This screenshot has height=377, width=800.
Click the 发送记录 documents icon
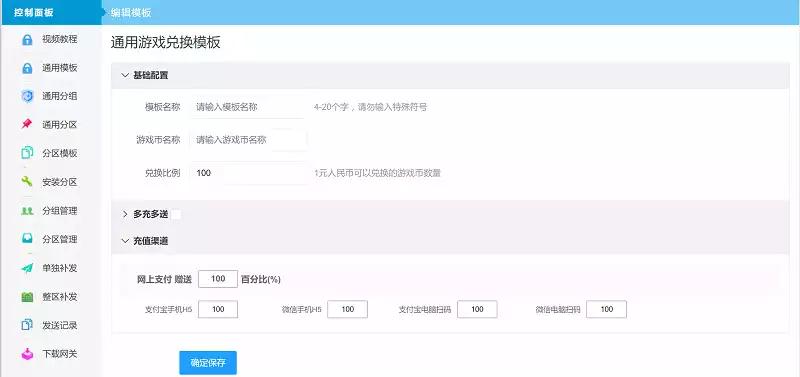click(x=27, y=325)
